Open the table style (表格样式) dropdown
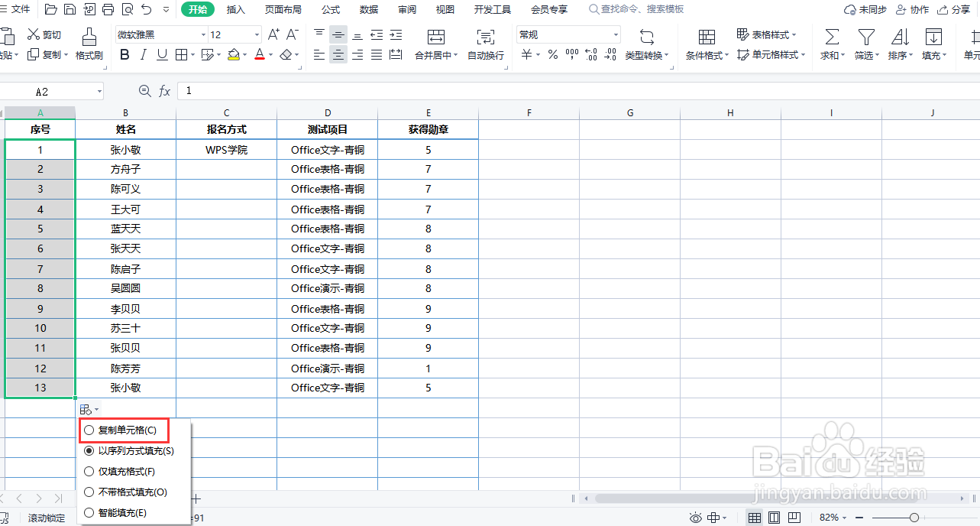Image resolution: width=980 pixels, height=526 pixels. pyautogui.click(x=767, y=34)
